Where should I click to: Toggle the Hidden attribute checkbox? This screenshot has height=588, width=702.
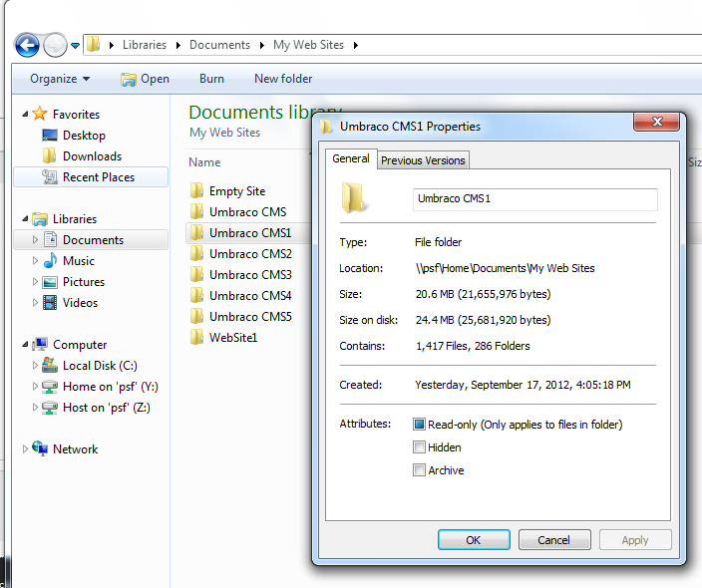[419, 447]
